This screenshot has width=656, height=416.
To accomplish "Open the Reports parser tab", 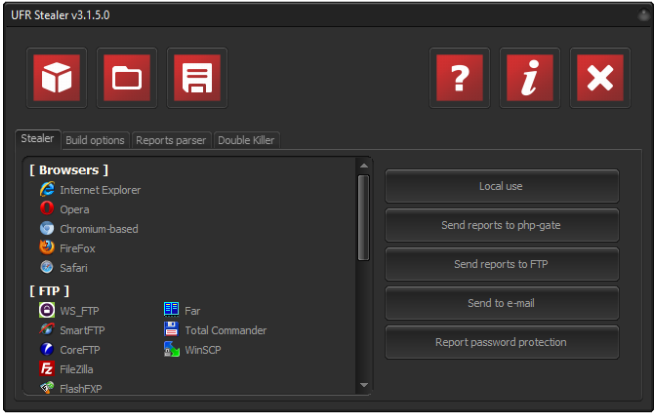I will tap(171, 140).
